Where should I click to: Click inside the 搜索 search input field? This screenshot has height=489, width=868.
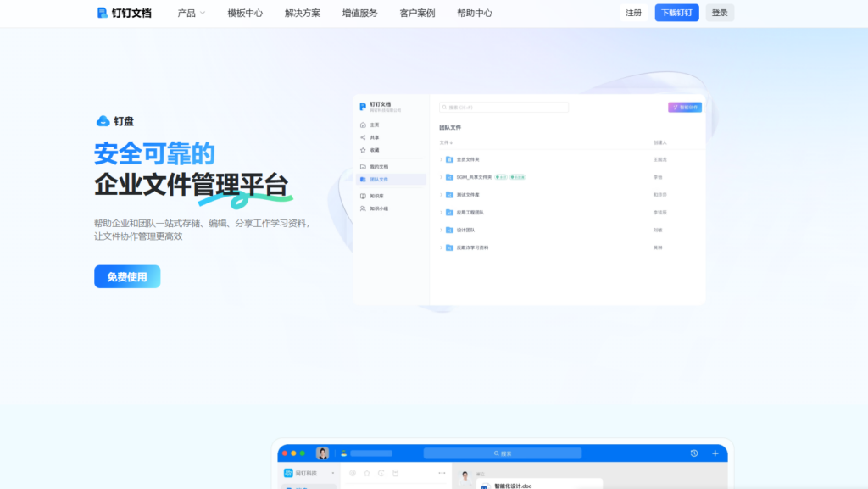pos(504,107)
